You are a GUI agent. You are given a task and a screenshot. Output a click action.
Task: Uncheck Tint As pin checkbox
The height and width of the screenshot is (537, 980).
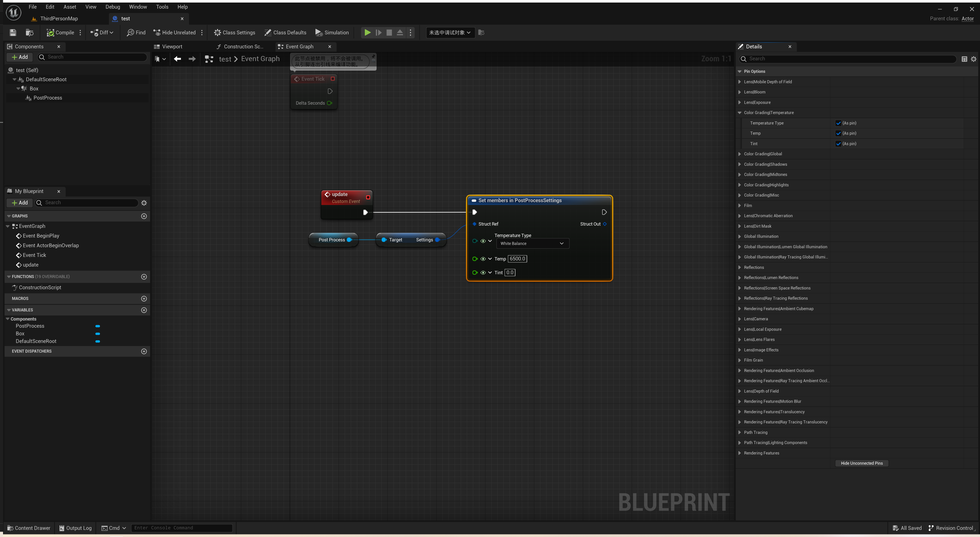coord(838,144)
